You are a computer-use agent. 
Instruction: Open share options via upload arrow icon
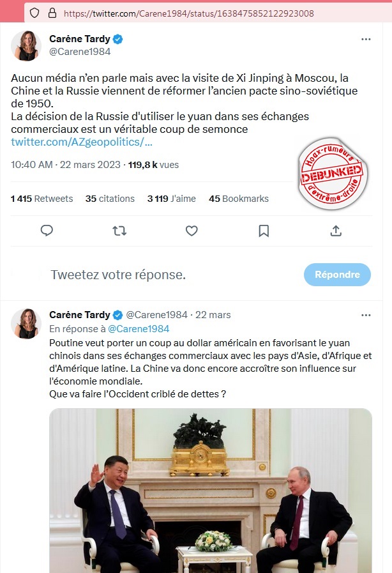click(x=336, y=231)
